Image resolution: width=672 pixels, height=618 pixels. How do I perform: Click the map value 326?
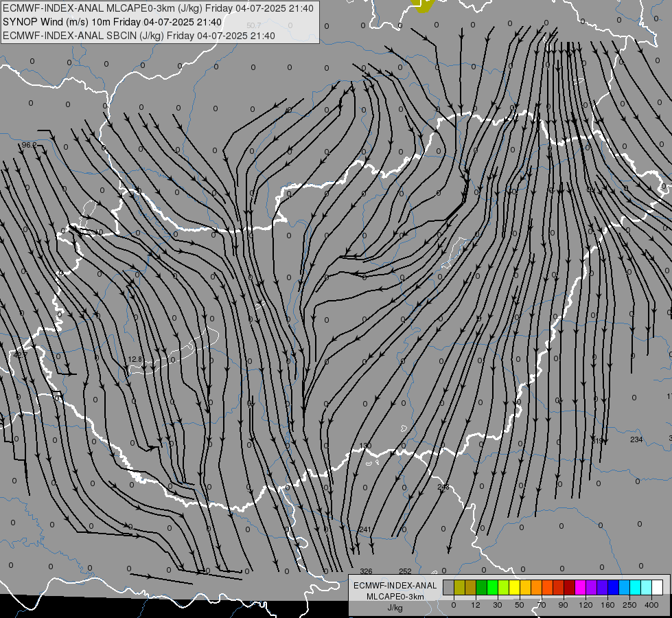(x=366, y=571)
